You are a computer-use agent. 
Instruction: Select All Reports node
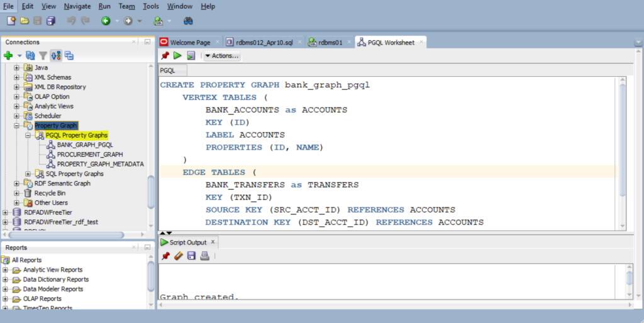click(x=26, y=260)
